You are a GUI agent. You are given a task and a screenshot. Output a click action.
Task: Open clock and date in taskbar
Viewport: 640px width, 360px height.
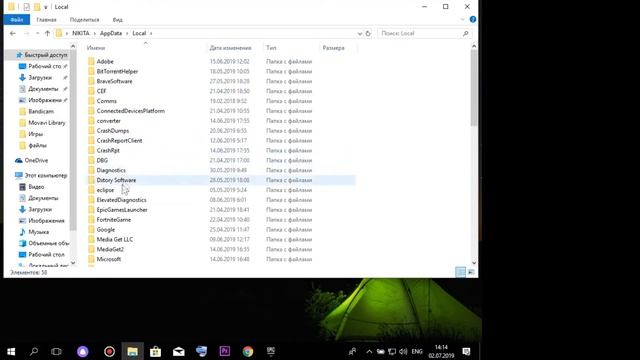[x=441, y=351]
